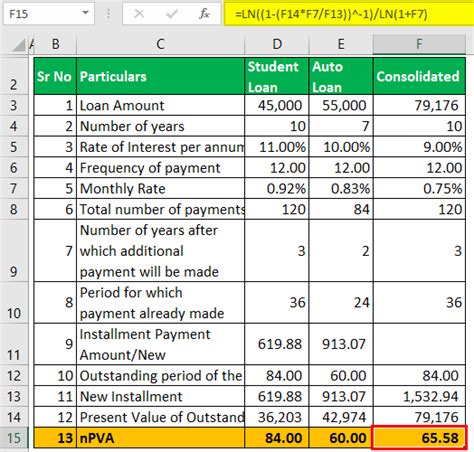Select row 2 header
This screenshot has height=452, width=474.
[x=14, y=76]
